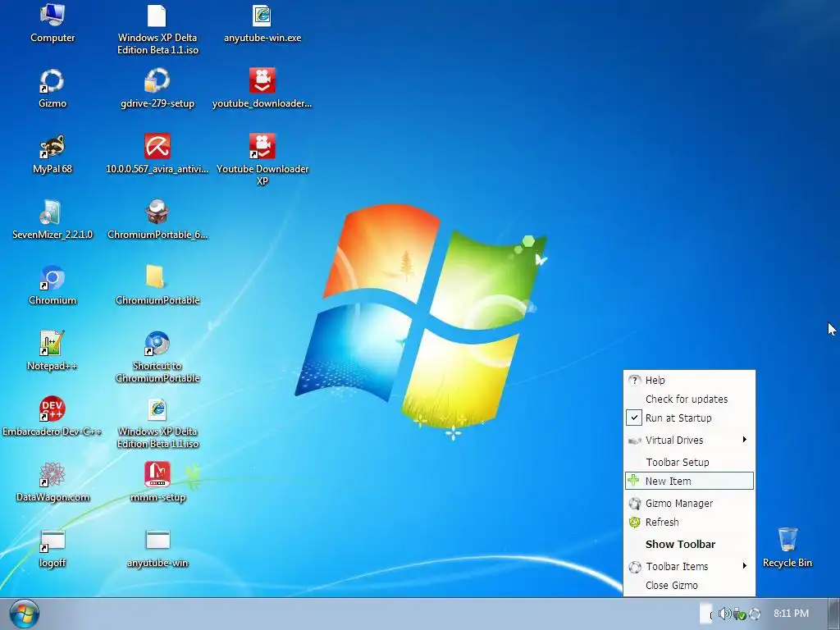Click the 8:11 PM taskbar clock
840x630 pixels.
(x=791, y=614)
